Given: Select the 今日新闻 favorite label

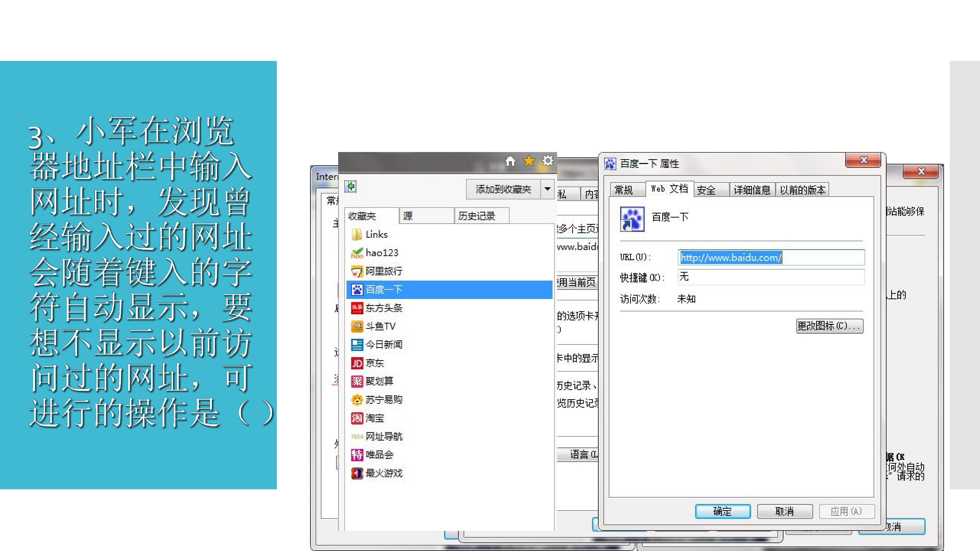Looking at the screenshot, I should point(384,345).
